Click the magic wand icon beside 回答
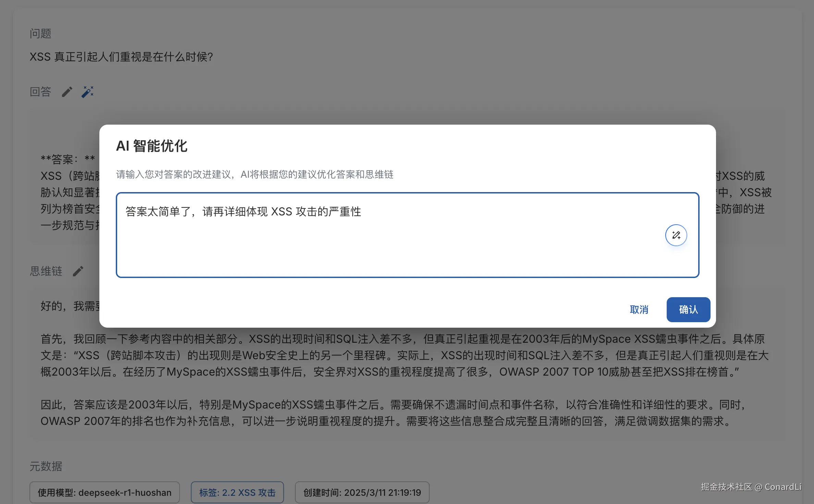 point(87,92)
